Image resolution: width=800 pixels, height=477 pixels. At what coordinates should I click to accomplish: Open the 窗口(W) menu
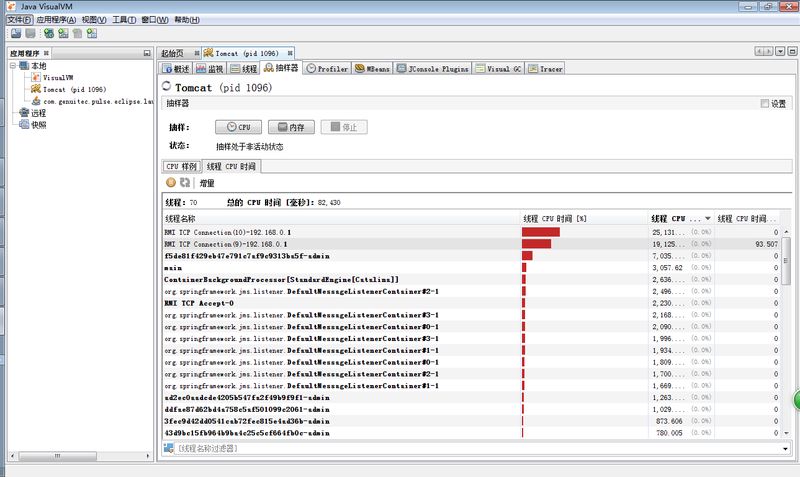155,19
